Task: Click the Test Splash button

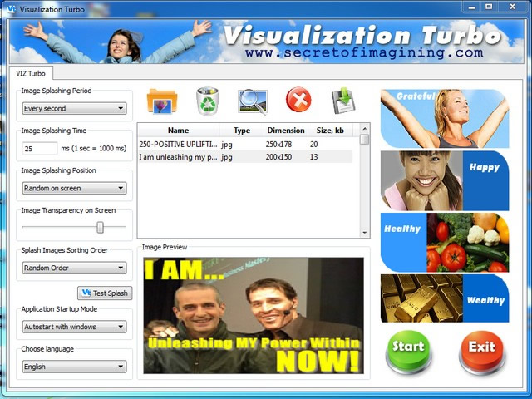Action: click(105, 293)
